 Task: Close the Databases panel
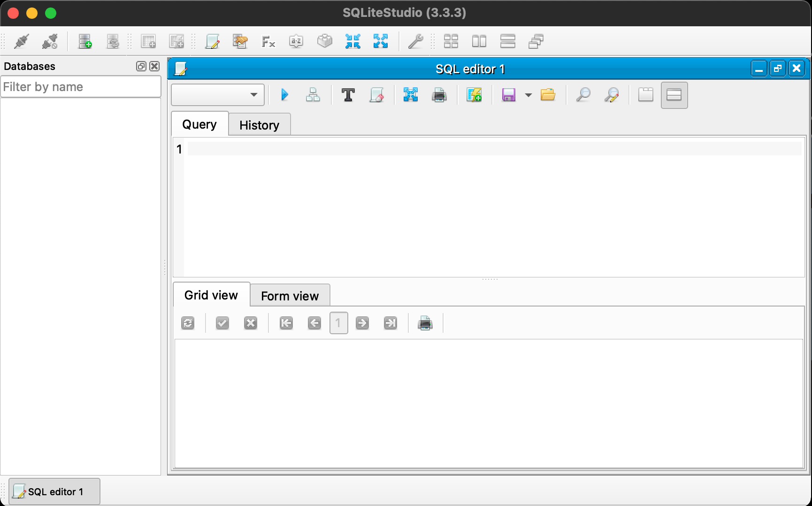[x=154, y=66]
